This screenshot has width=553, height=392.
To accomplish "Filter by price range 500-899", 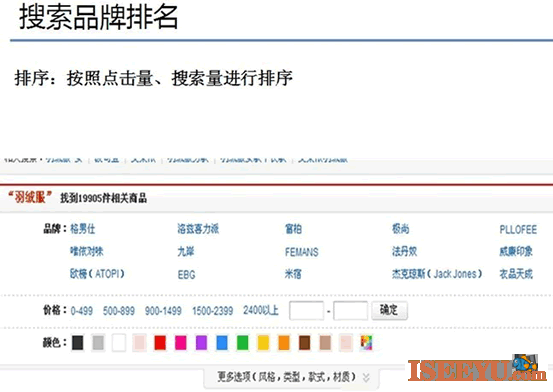I will pos(118,311).
